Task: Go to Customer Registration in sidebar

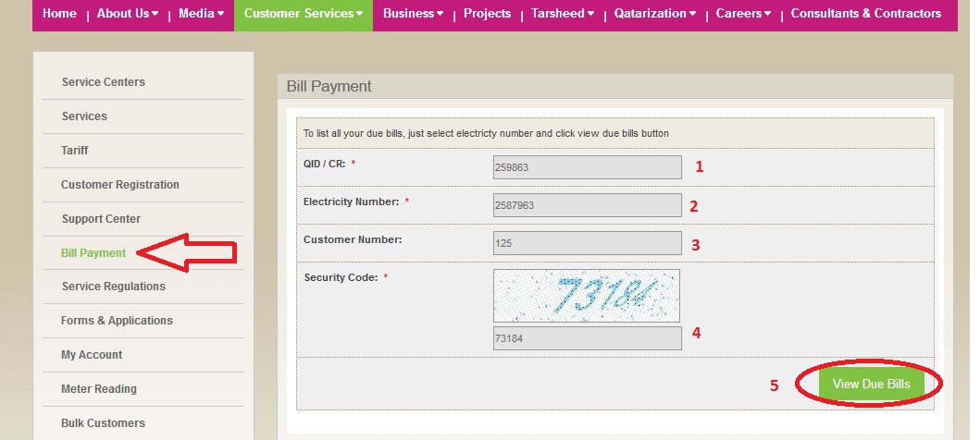Action: coord(119,185)
